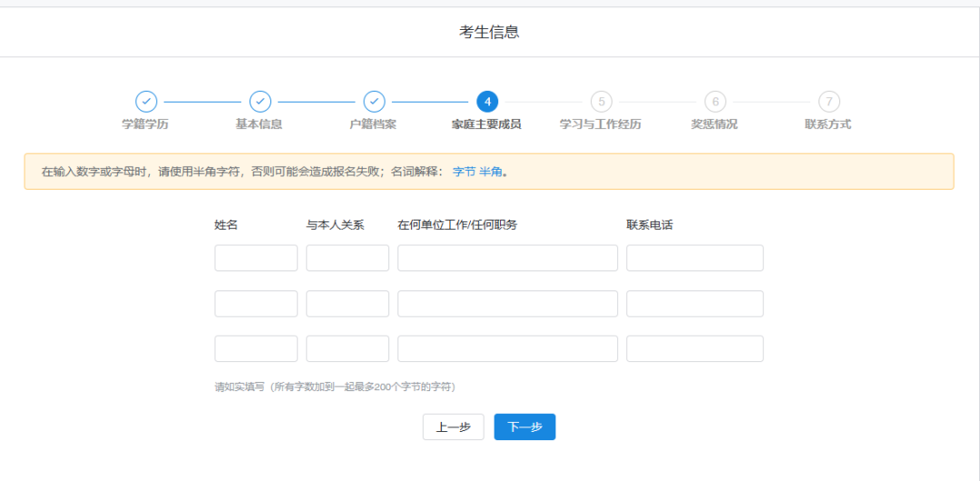Image resolution: width=980 pixels, height=481 pixels.
Task: Select the 学习与工作经历 step label
Action: pos(601,124)
